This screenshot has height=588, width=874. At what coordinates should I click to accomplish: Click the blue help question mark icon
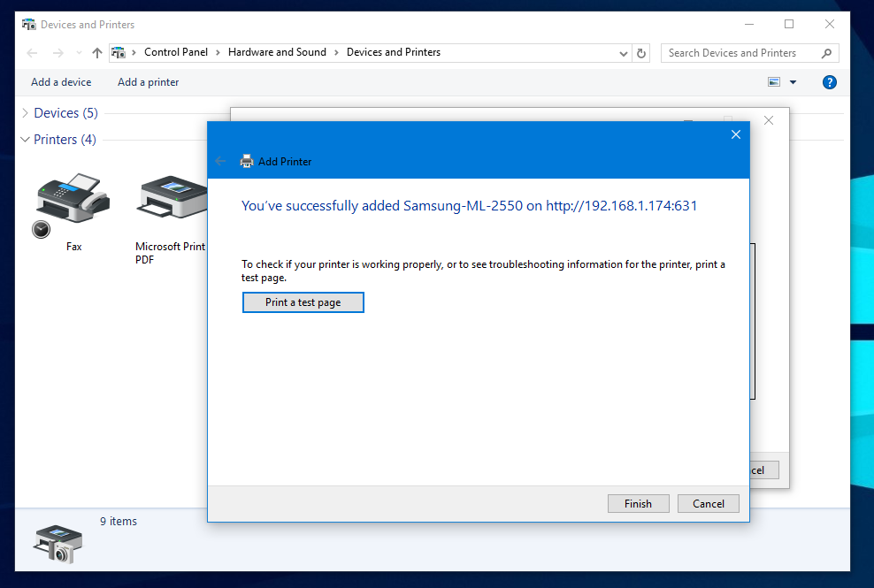point(829,82)
